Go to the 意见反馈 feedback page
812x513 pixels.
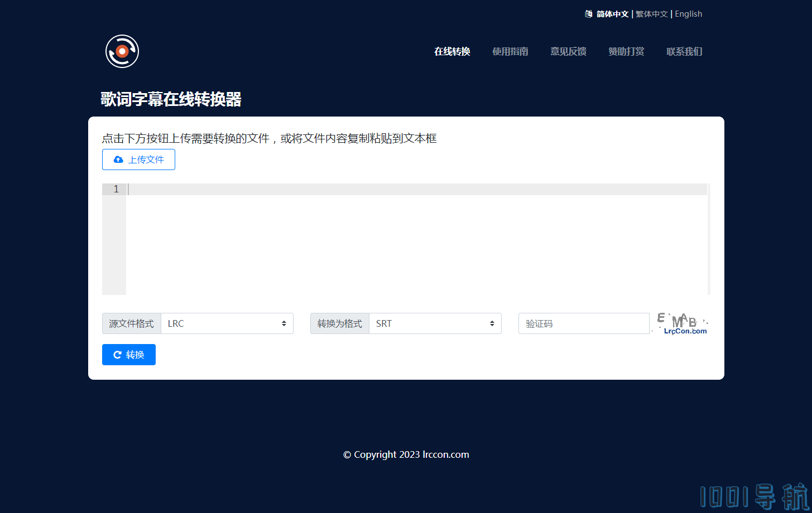point(568,51)
